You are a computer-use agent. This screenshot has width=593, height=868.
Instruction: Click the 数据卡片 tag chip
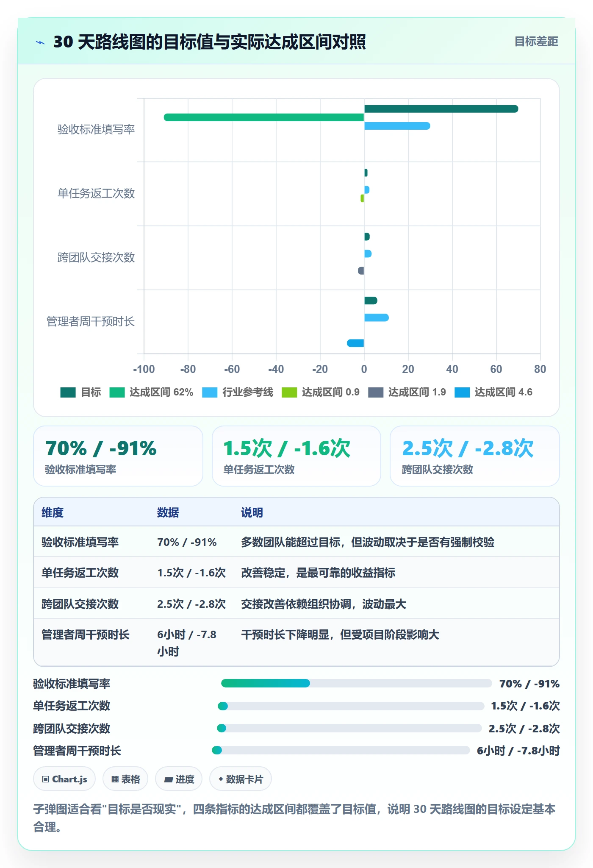pyautogui.click(x=241, y=779)
